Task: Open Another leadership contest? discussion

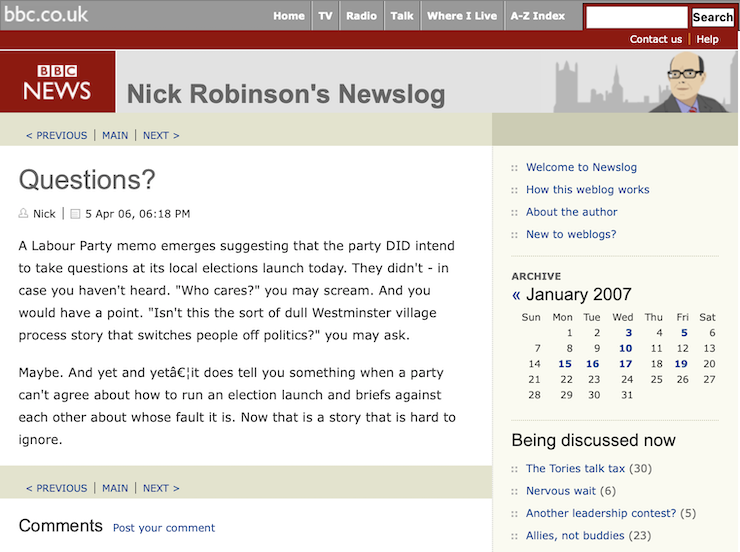Action: pyautogui.click(x=601, y=513)
